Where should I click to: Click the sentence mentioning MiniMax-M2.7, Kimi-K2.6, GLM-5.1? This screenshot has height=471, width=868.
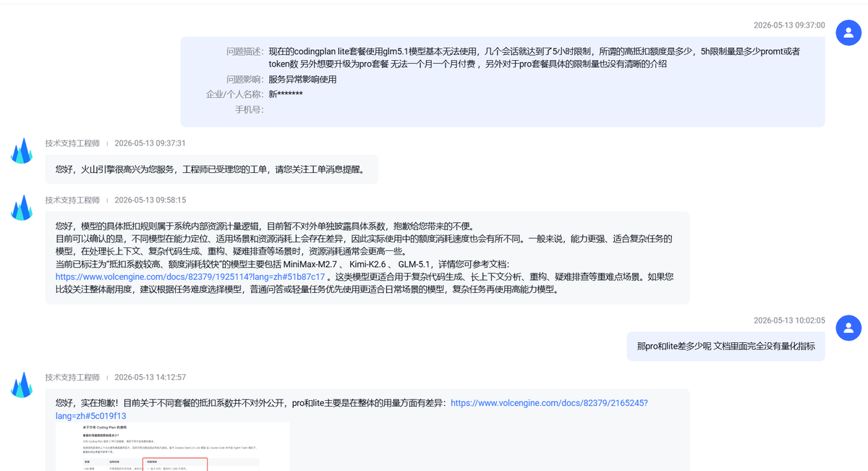pos(283,264)
